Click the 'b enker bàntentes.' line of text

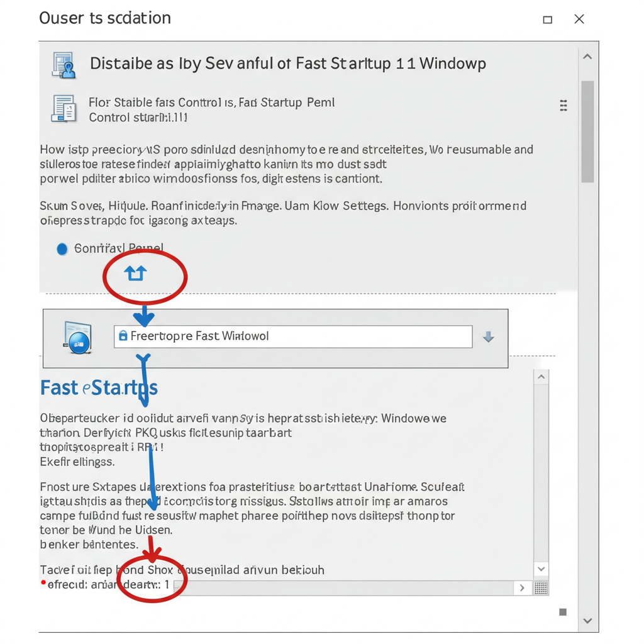[x=89, y=545]
